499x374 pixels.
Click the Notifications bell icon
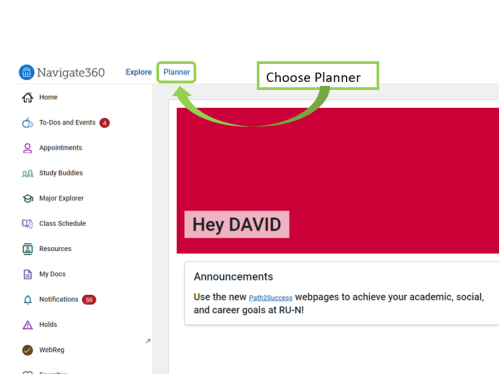coord(28,300)
